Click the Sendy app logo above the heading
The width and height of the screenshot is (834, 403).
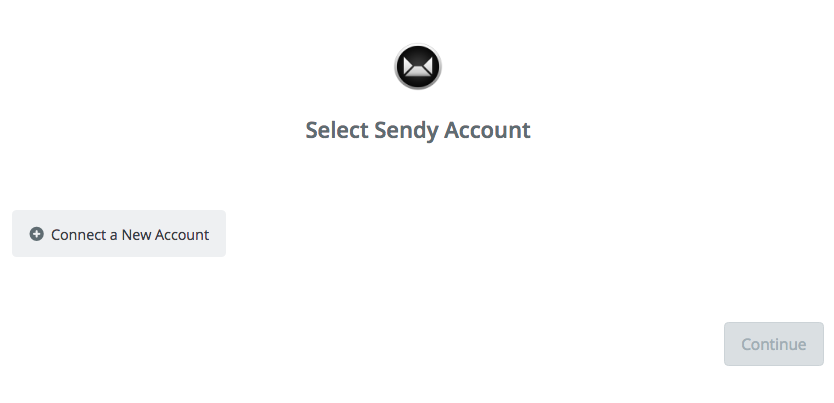click(418, 66)
